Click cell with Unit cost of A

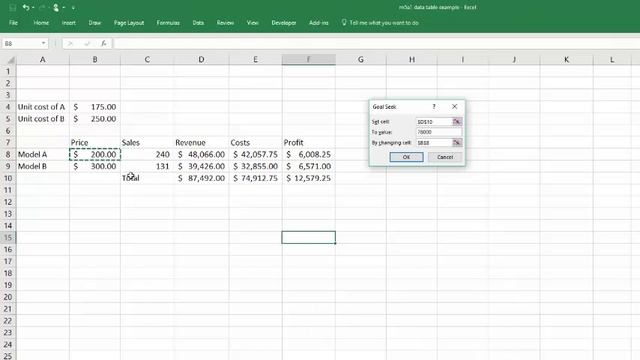click(42, 107)
